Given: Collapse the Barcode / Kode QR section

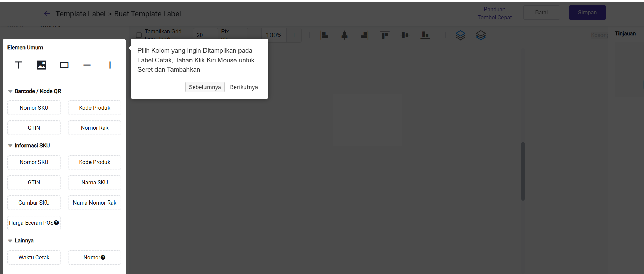Looking at the screenshot, I should pyautogui.click(x=10, y=91).
